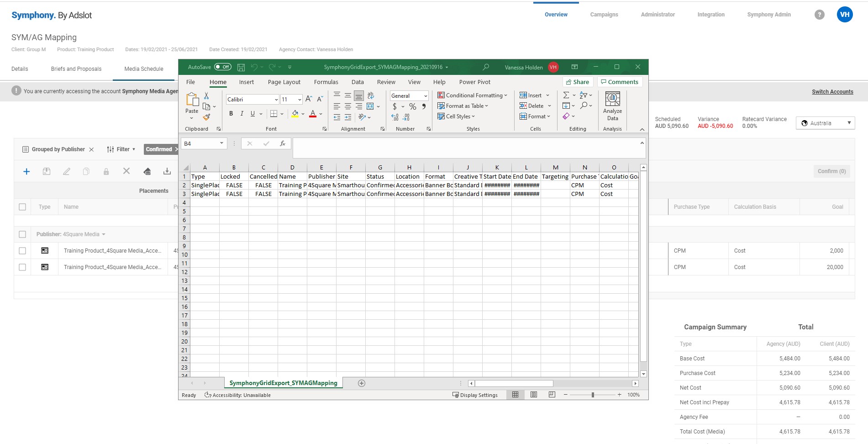Screen dimensions: 868x444
Task: Click Symphony add placement plus icon
Action: pos(26,171)
